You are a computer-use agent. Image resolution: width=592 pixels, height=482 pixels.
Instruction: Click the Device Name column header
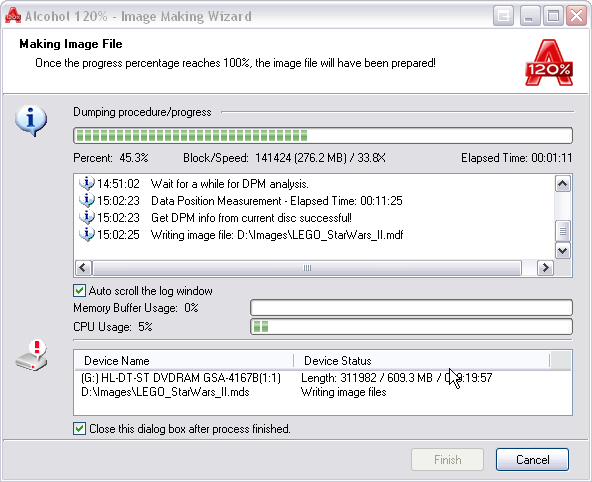184,360
